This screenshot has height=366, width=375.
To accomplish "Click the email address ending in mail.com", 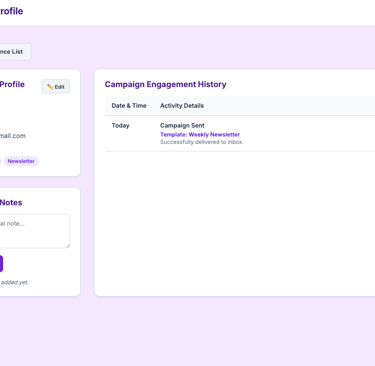I will coord(13,136).
